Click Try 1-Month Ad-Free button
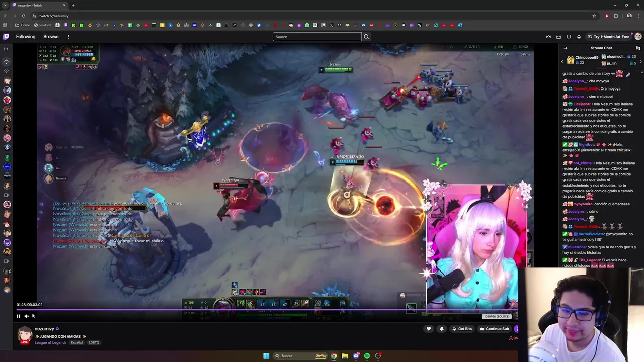644x362 pixels. coord(608,37)
